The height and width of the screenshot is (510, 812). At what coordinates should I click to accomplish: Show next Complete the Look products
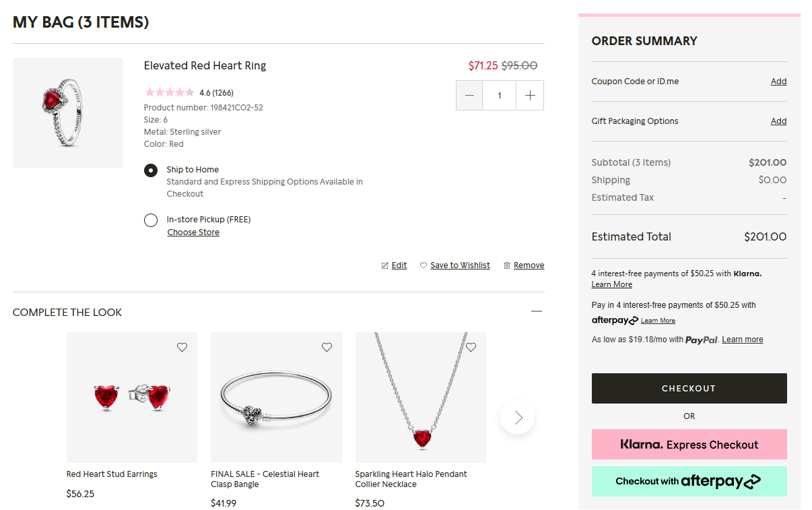coord(518,418)
